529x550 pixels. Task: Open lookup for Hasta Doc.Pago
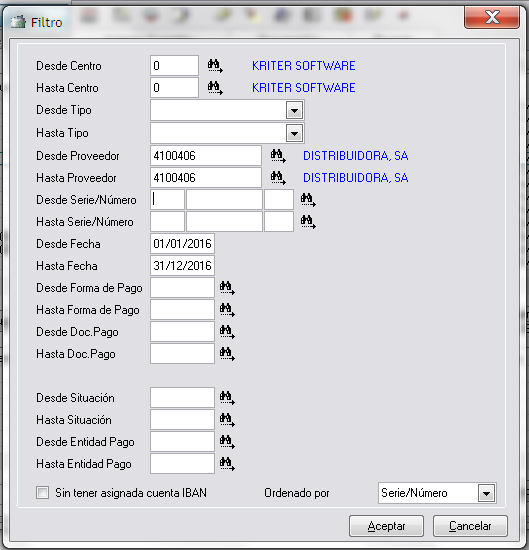coord(227,354)
